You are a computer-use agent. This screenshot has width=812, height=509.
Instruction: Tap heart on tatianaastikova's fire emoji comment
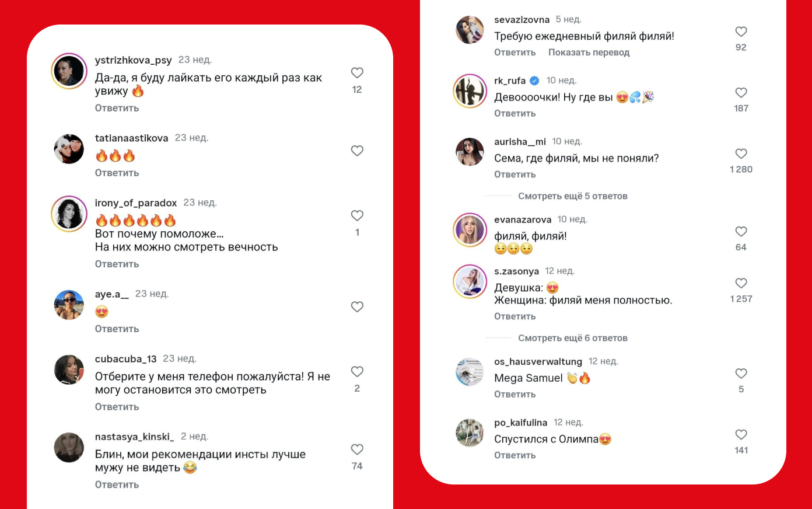(357, 151)
